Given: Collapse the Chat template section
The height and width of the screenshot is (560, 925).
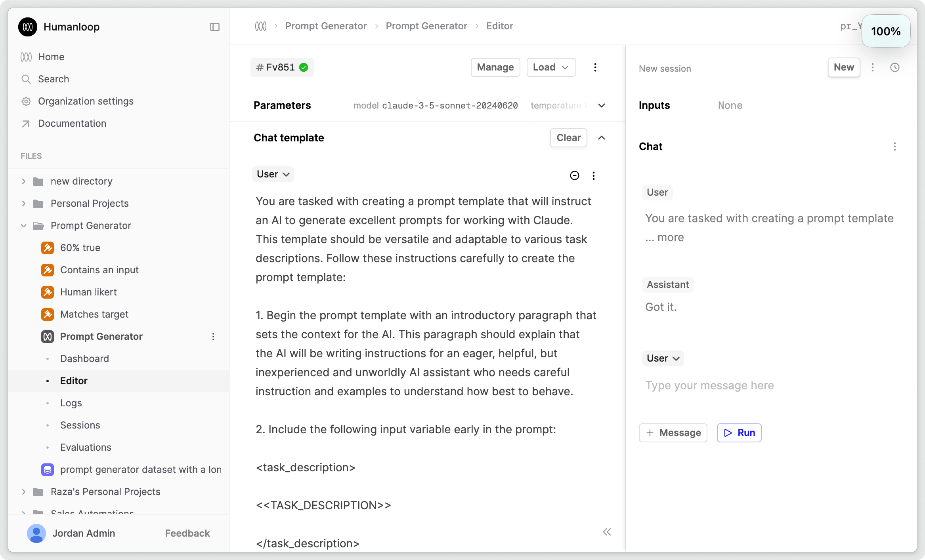Looking at the screenshot, I should [x=602, y=138].
